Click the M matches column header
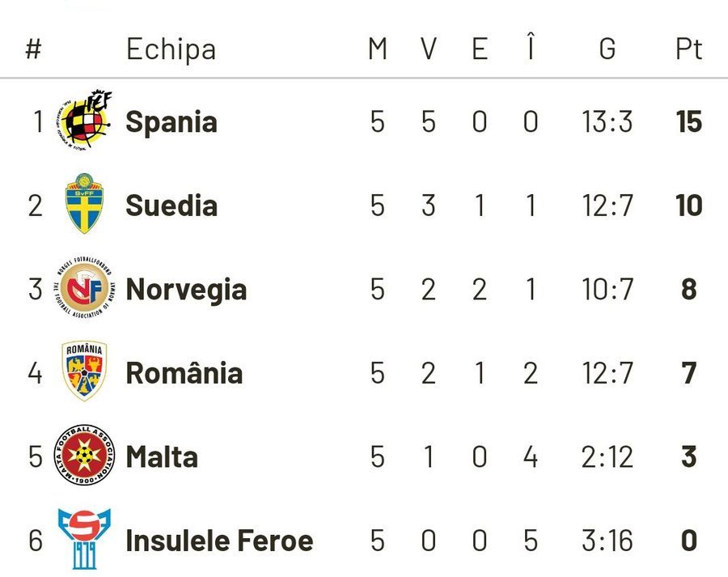Screen dimensions: 728x577 [378, 49]
